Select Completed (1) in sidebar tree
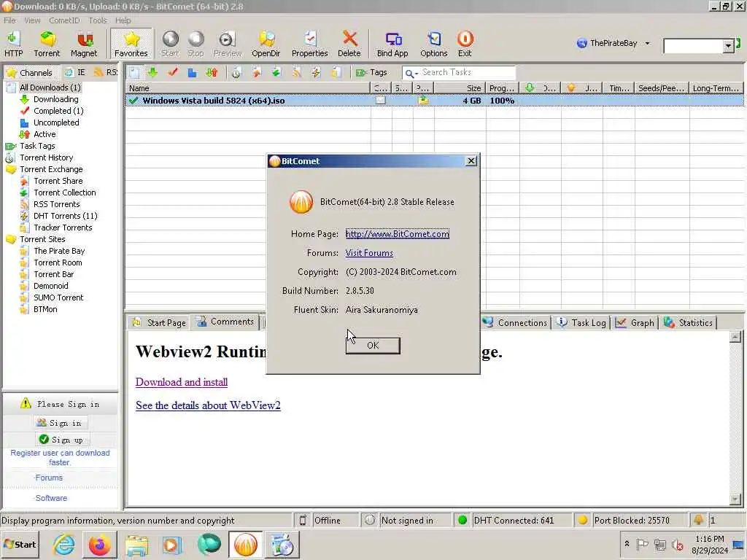 [x=58, y=111]
